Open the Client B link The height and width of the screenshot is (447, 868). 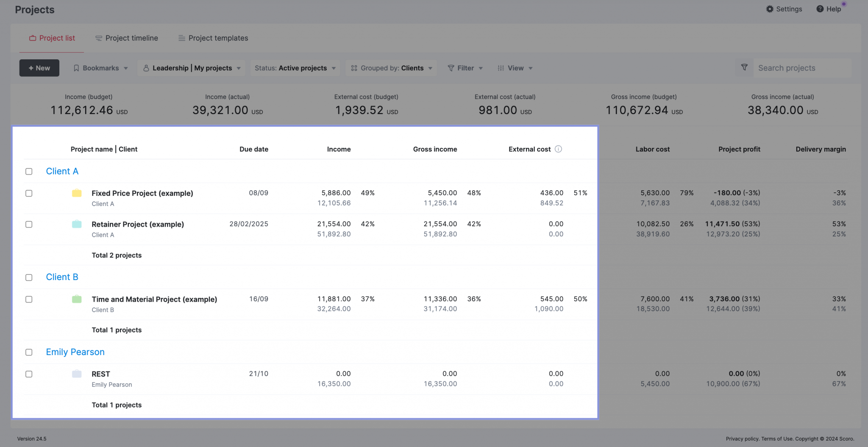62,277
